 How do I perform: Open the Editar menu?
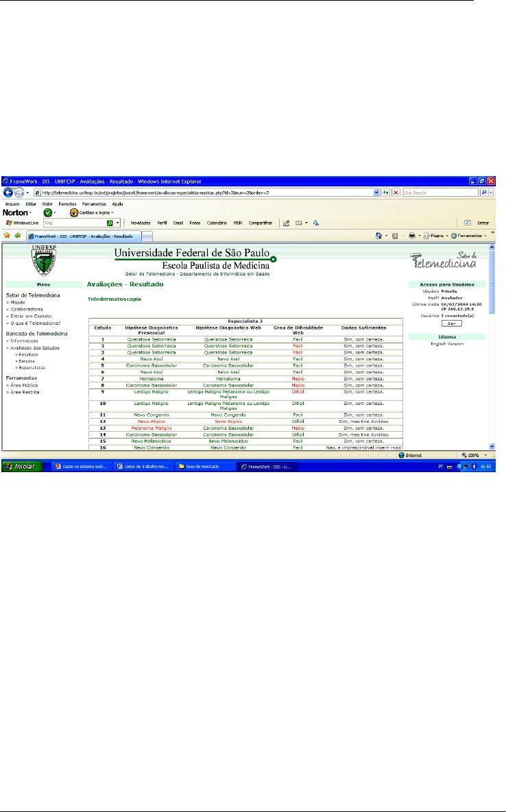31,204
